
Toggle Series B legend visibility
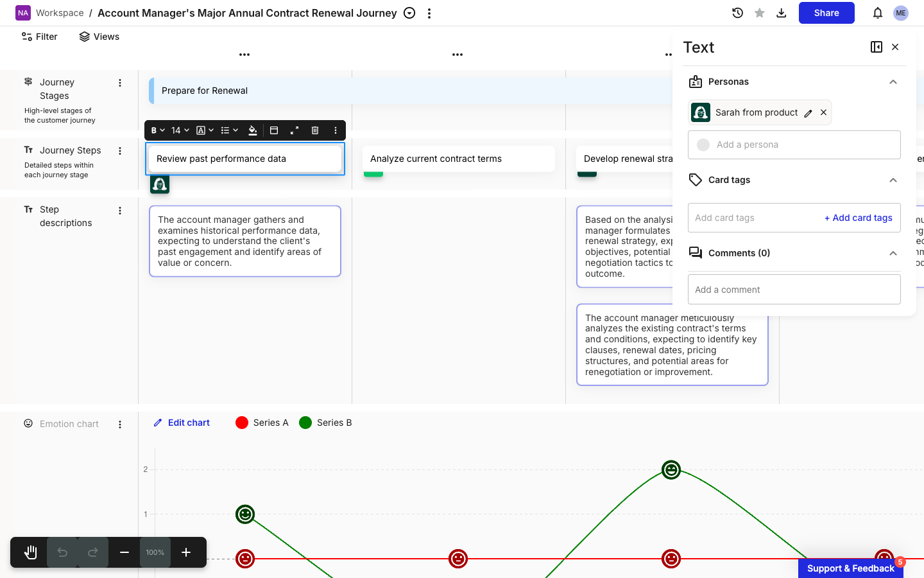point(326,423)
